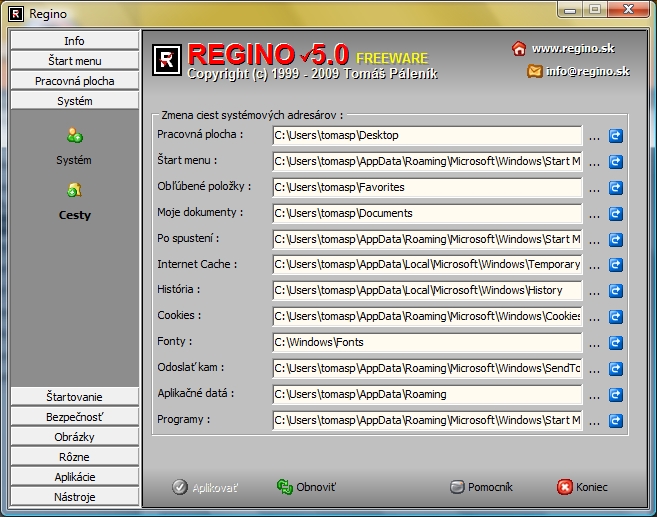Open the Bezpečnosť section
657x517 pixels.
75,417
